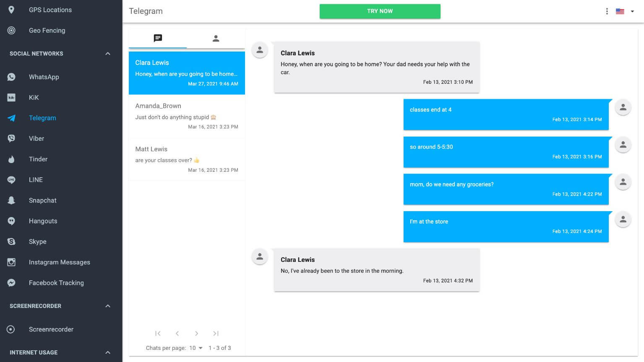Go to previous chats page
The height and width of the screenshot is (362, 644).
(x=177, y=334)
